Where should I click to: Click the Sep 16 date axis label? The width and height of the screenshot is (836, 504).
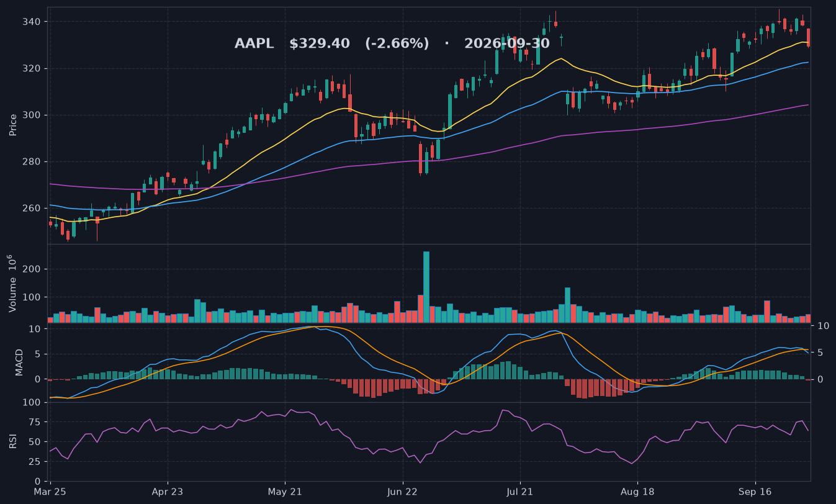click(x=755, y=491)
